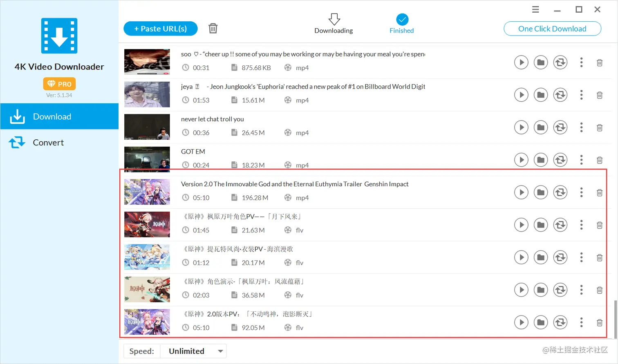Play 'never let chat troll you' video
Screen dimensions: 618x364
pos(521,127)
